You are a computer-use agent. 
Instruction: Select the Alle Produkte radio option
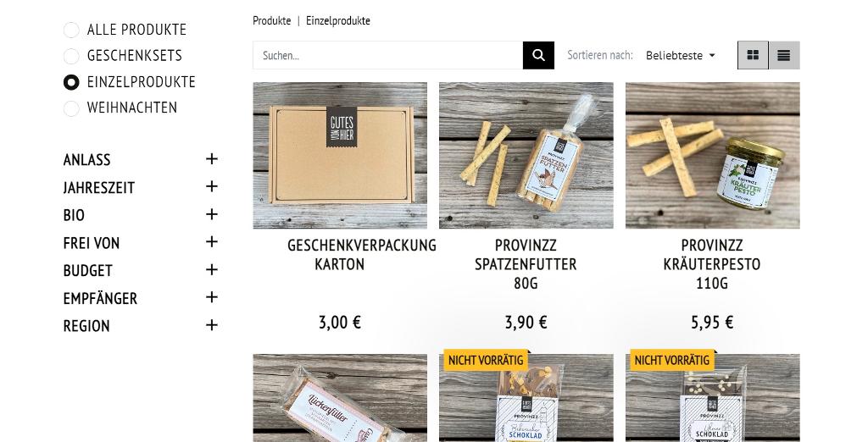pyautogui.click(x=71, y=30)
